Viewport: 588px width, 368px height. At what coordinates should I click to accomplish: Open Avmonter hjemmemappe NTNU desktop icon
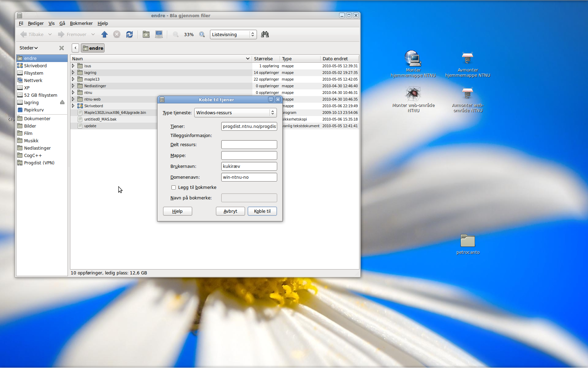(468, 64)
